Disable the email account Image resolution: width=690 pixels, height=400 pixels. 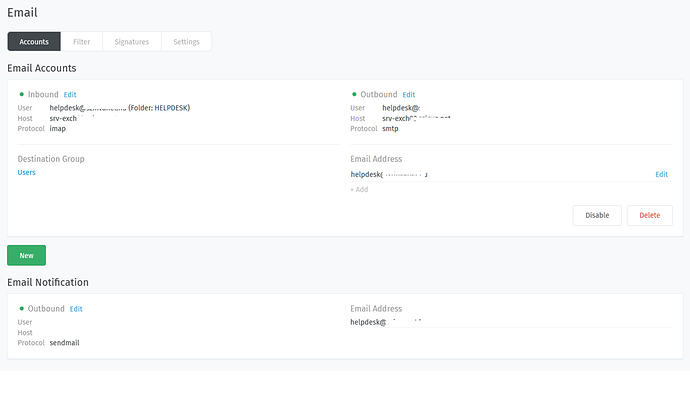[597, 215]
